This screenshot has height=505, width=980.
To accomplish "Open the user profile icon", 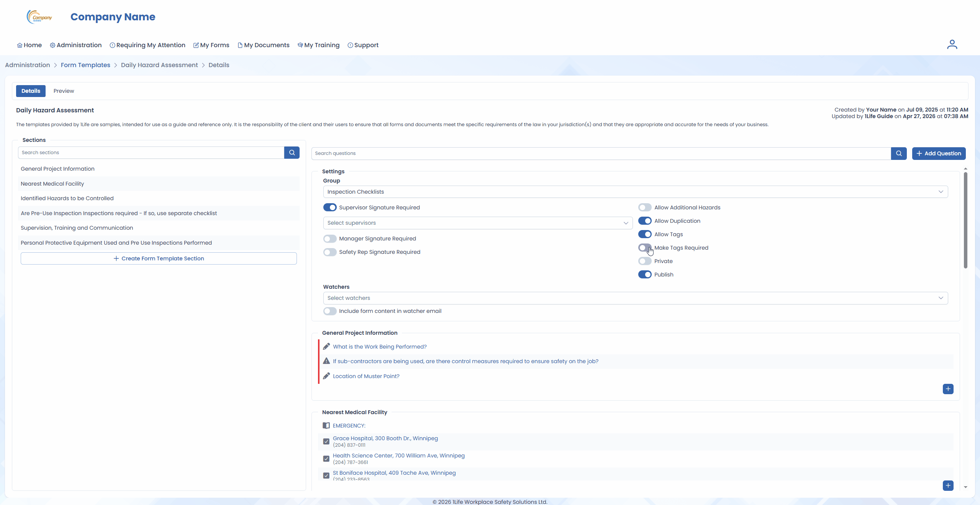I will coord(952,44).
